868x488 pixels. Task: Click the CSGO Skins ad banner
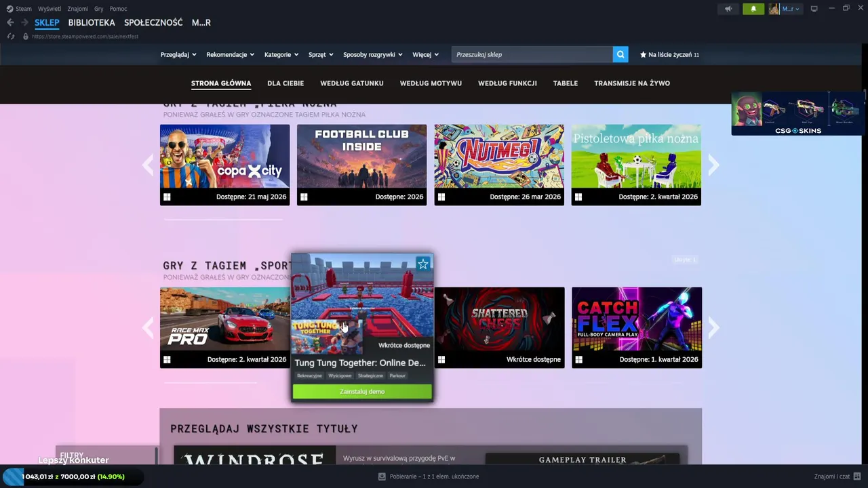click(x=797, y=113)
